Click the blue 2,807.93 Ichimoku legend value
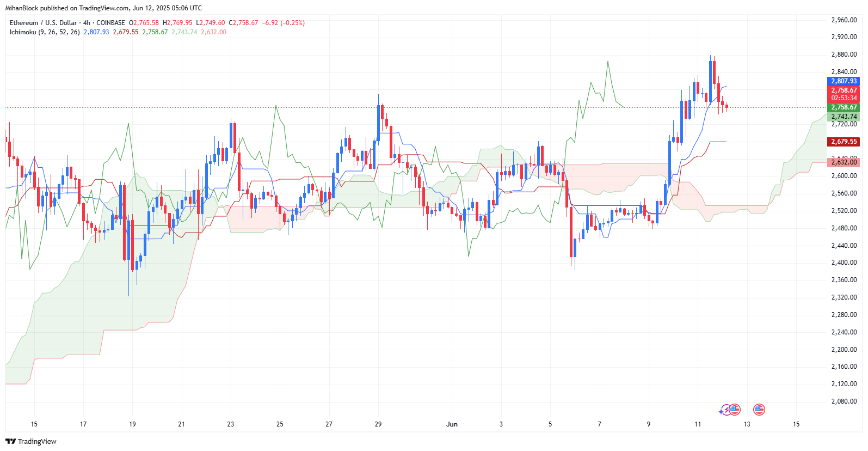 click(96, 32)
